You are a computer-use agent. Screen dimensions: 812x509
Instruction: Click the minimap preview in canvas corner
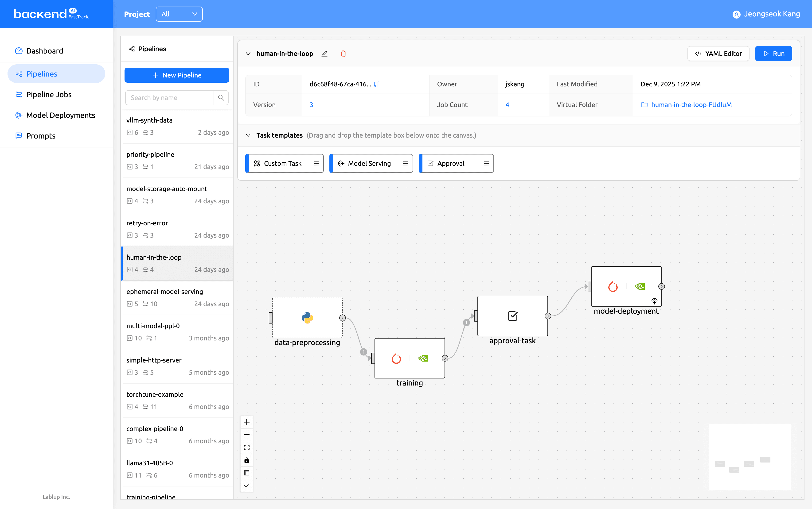click(x=749, y=456)
